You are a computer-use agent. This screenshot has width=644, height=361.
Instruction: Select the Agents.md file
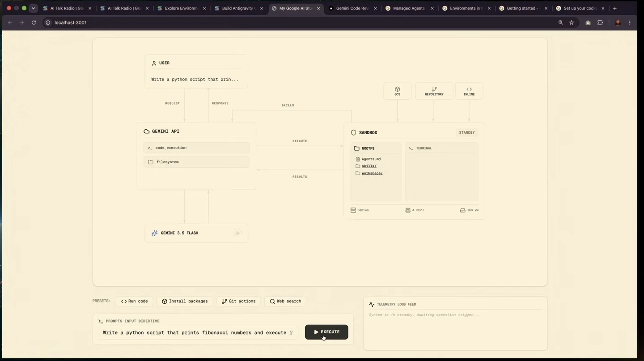(371, 159)
